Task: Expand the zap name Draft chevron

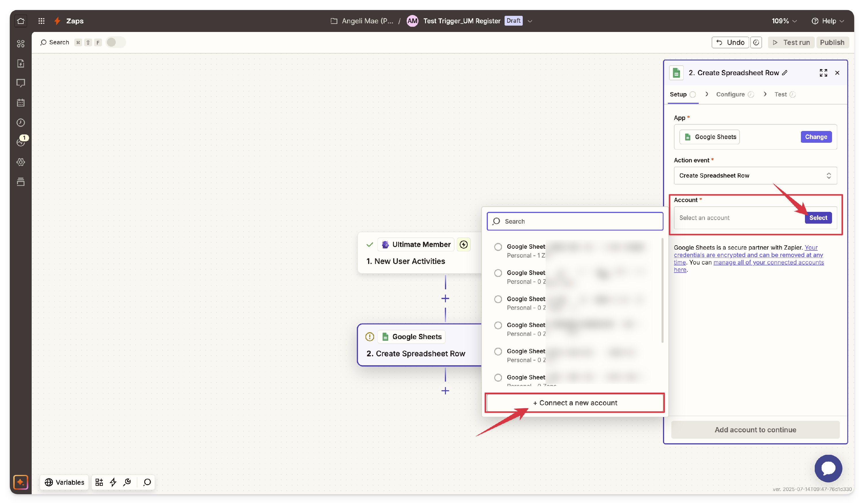Action: [530, 21]
